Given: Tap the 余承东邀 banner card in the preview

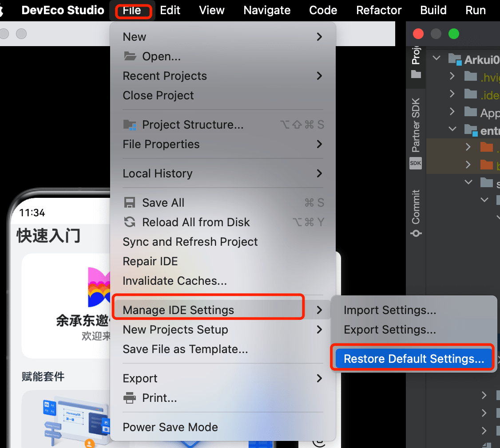Looking at the screenshot, I should pos(66,306).
